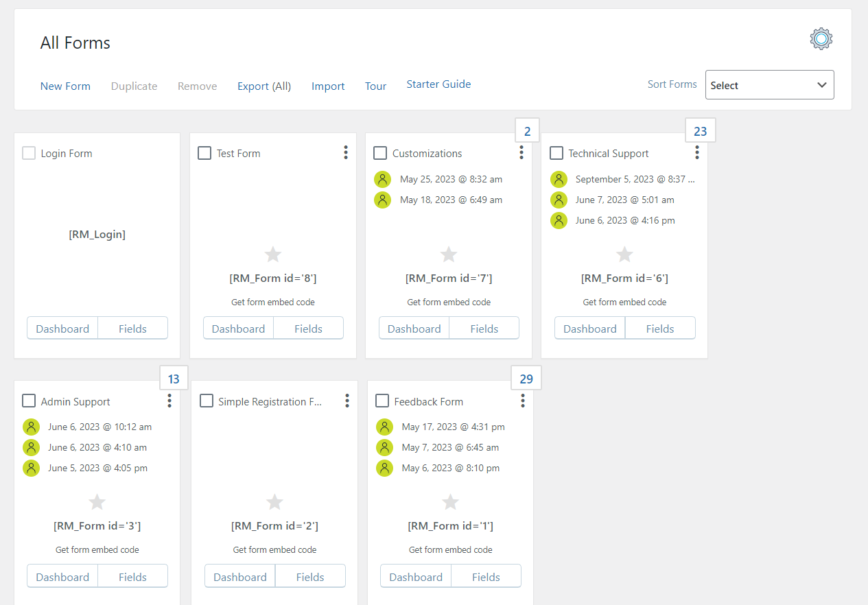
Task: Click Get form embed code under Admin Support
Action: (97, 549)
